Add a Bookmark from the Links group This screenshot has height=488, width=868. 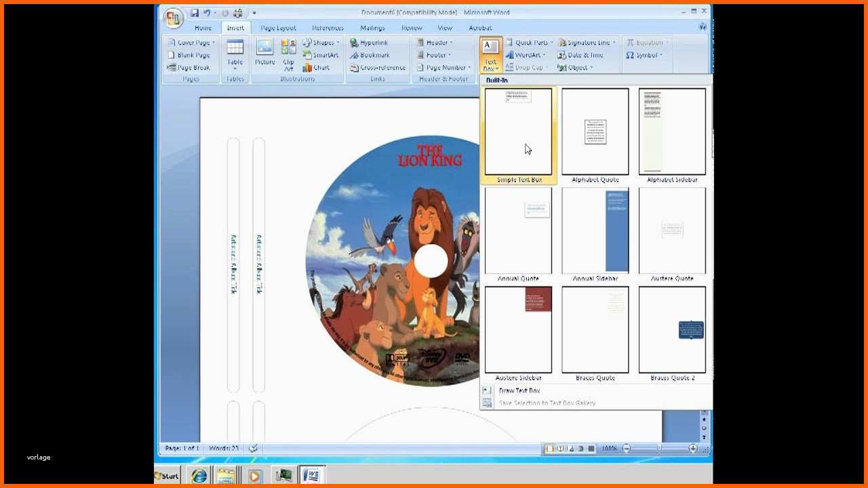[370, 56]
